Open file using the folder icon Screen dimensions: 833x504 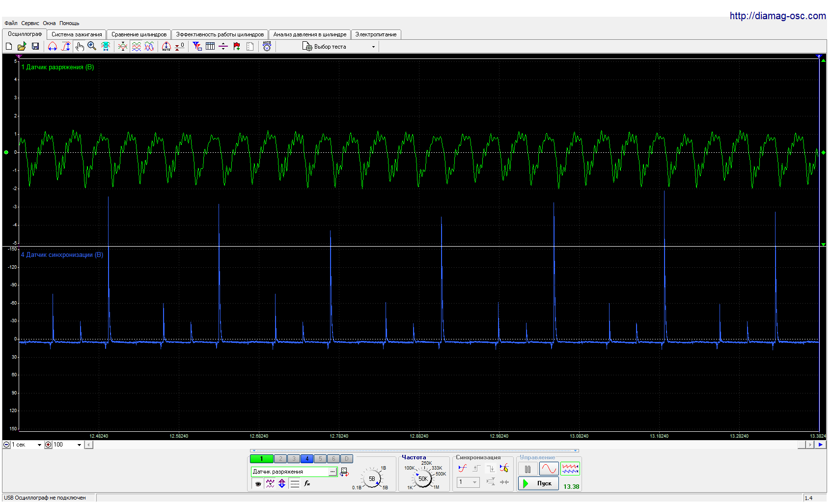coord(22,46)
